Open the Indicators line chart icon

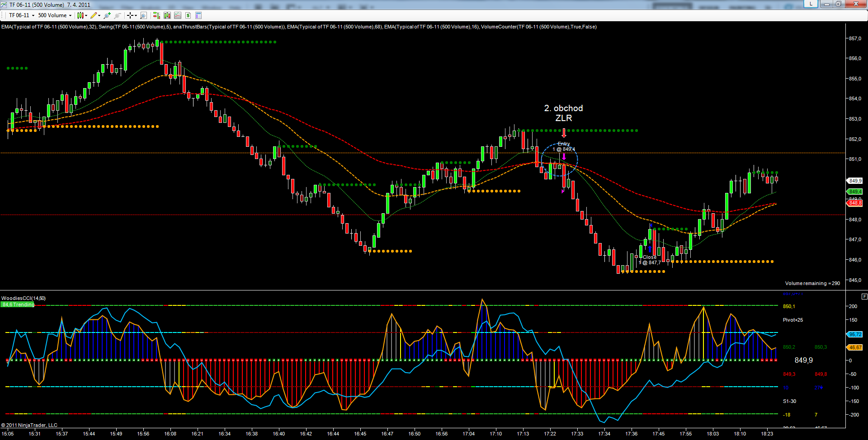tap(178, 15)
